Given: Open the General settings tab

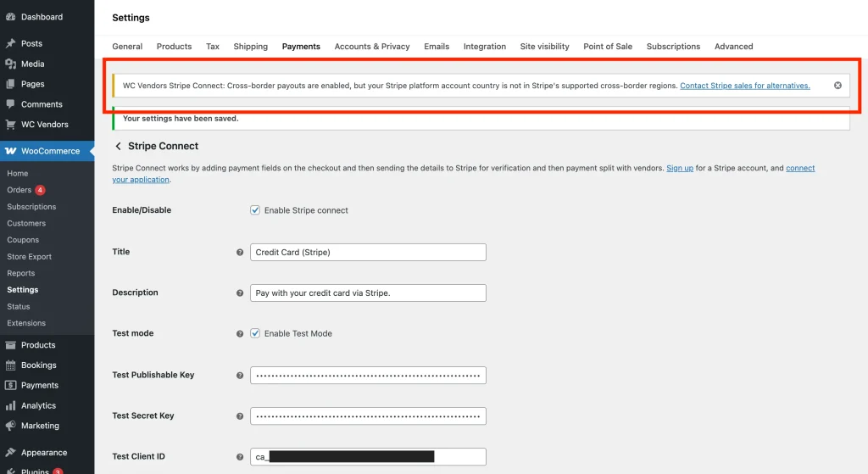Looking at the screenshot, I should pos(127,47).
